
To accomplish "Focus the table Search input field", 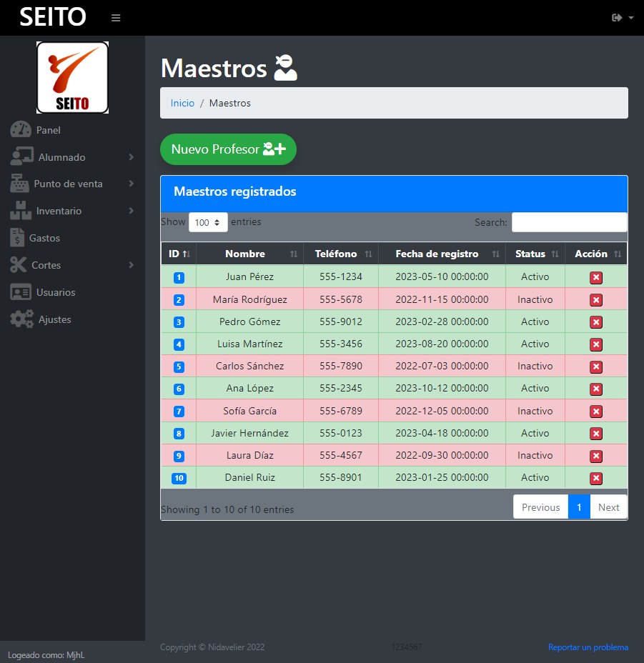I will [569, 222].
